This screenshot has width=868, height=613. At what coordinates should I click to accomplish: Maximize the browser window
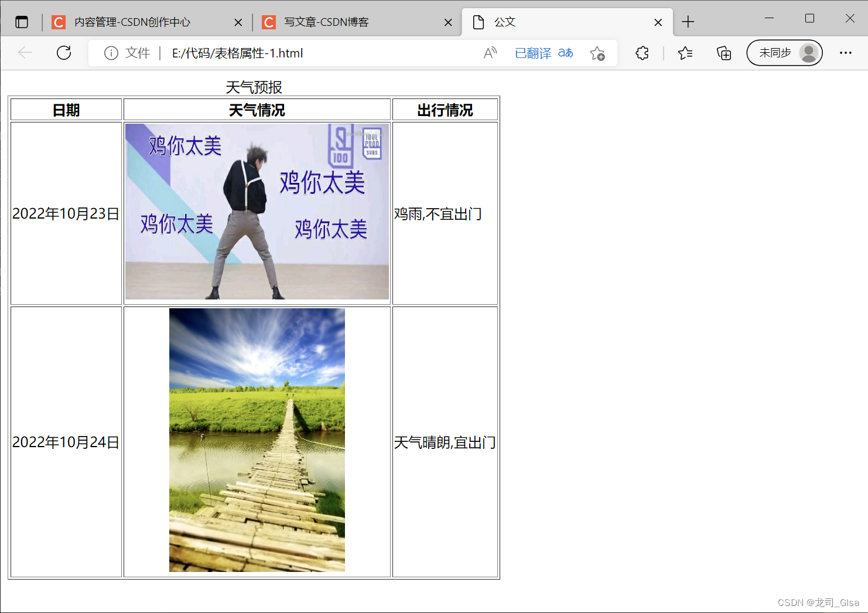tap(809, 18)
